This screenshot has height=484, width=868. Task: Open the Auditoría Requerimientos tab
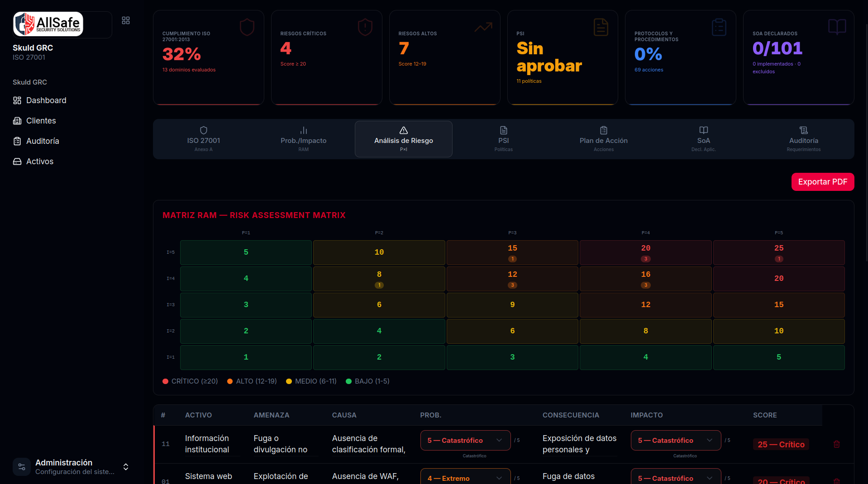[804, 139]
